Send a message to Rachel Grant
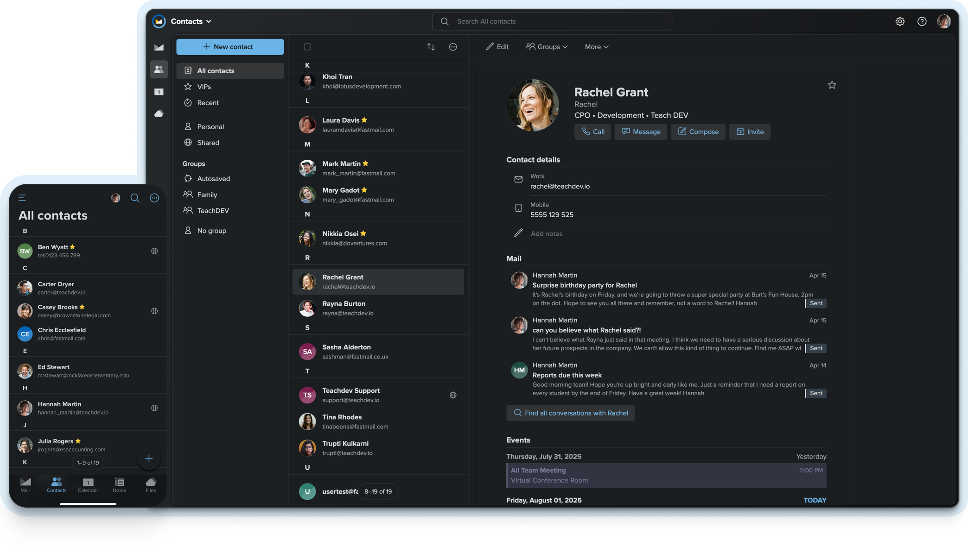Viewport: 968px width, 560px height. click(641, 132)
